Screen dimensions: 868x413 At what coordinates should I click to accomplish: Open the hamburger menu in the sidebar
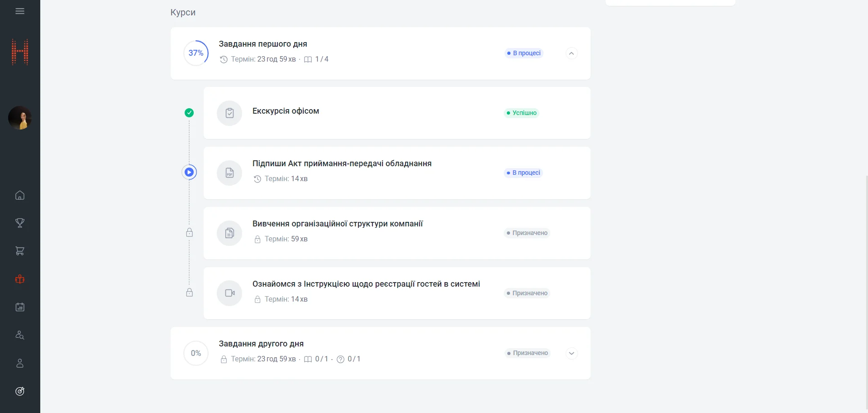click(x=20, y=11)
